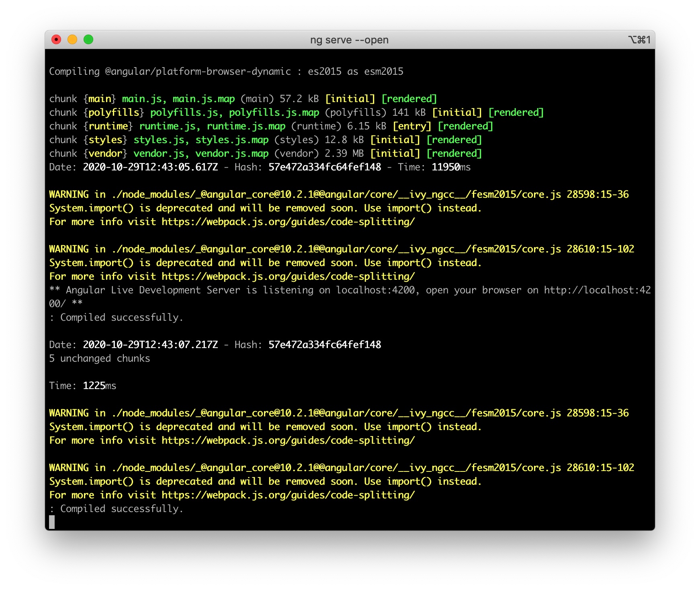700x590 pixels.
Task: Click the {vendor} chunk name
Action: [x=105, y=154]
